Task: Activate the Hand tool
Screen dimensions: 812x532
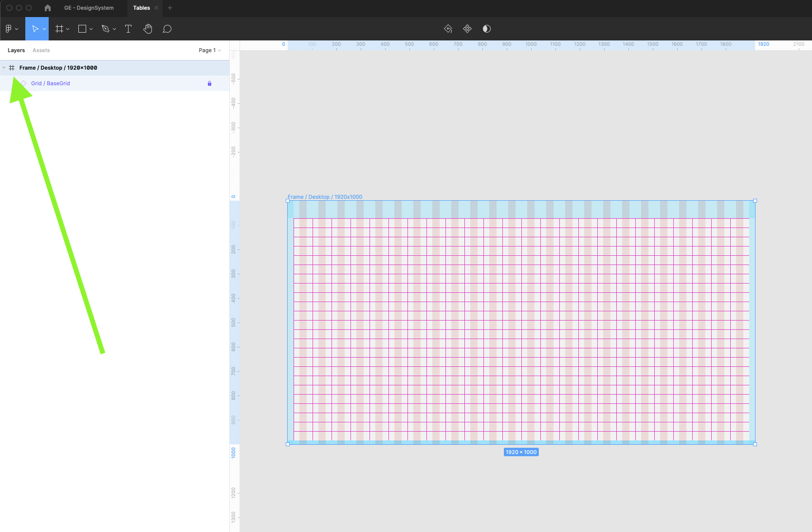Action: click(148, 29)
